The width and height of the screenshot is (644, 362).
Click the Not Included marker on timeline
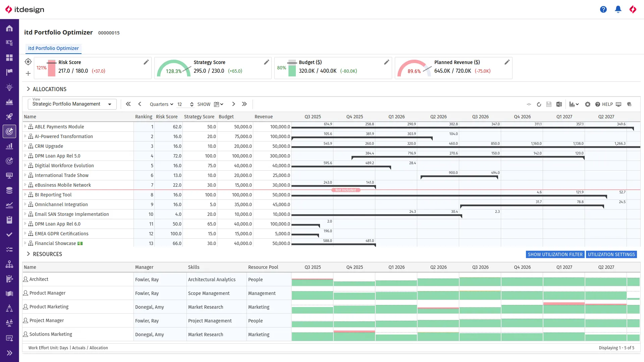coord(346,190)
